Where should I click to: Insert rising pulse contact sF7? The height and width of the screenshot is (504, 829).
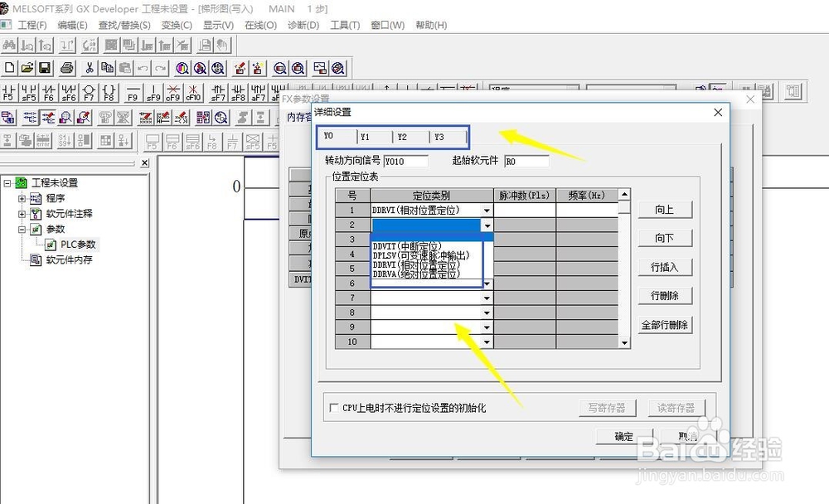pos(218,93)
